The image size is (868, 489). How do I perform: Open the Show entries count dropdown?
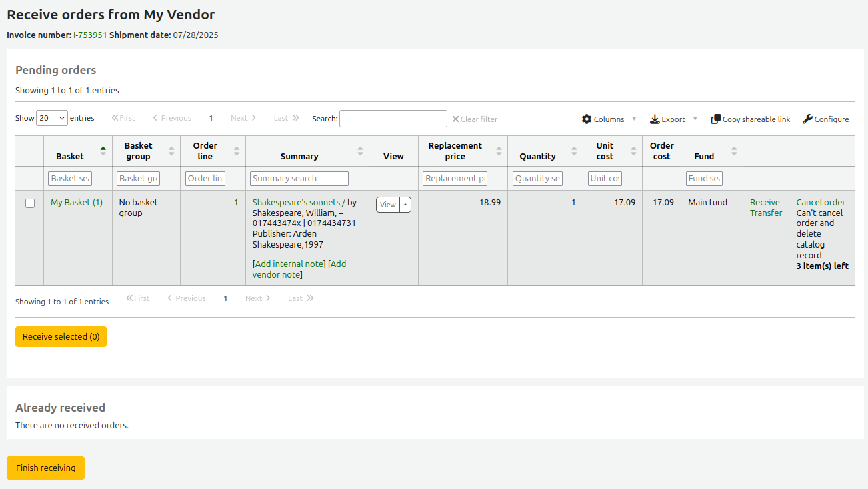52,118
